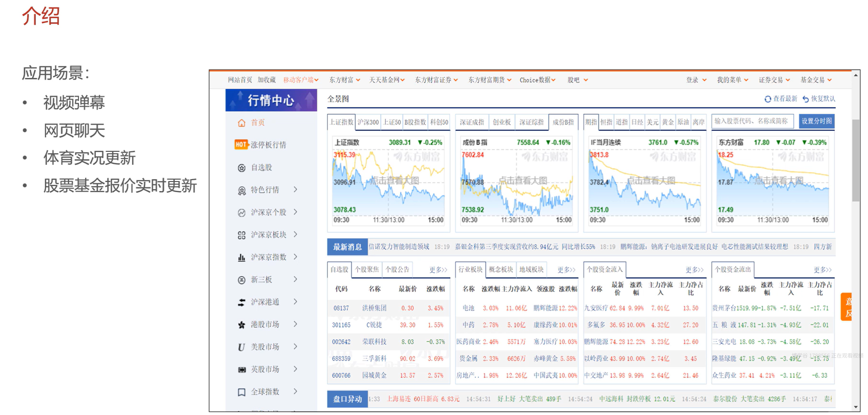Click the refresh icon for 查看最新

pos(767,99)
